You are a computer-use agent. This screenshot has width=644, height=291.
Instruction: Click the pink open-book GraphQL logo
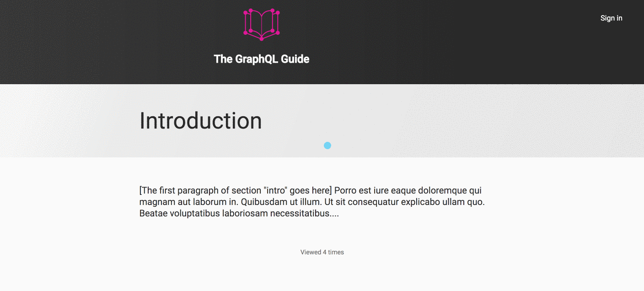pyautogui.click(x=262, y=24)
